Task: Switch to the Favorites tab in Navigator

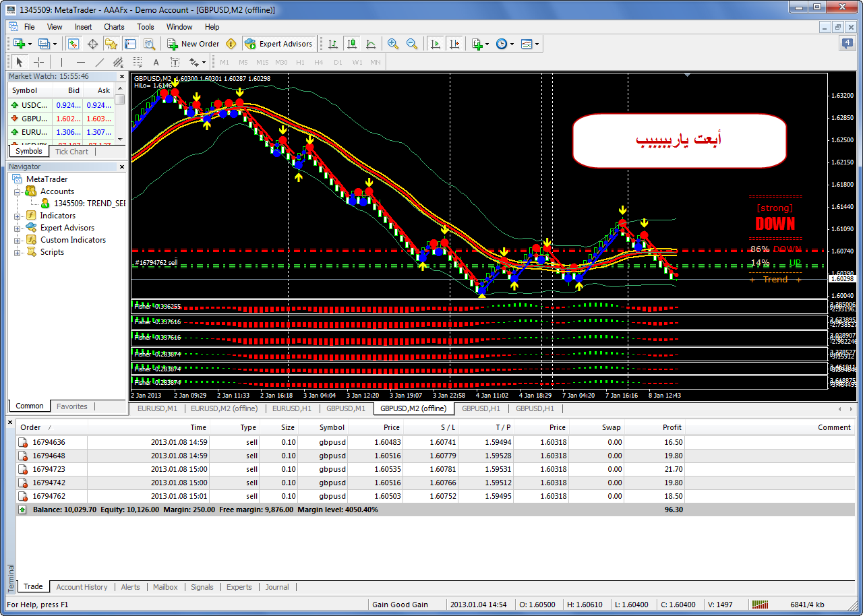Action: [72, 406]
